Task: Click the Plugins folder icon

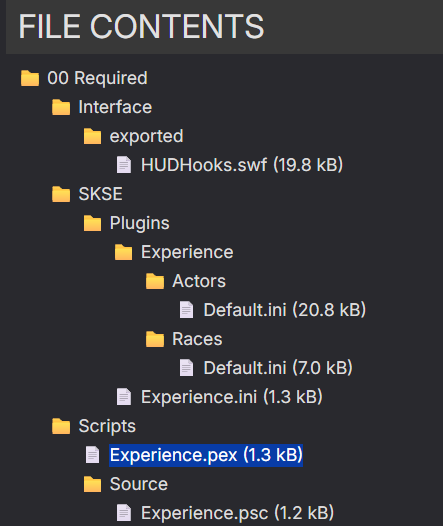Action: (92, 223)
